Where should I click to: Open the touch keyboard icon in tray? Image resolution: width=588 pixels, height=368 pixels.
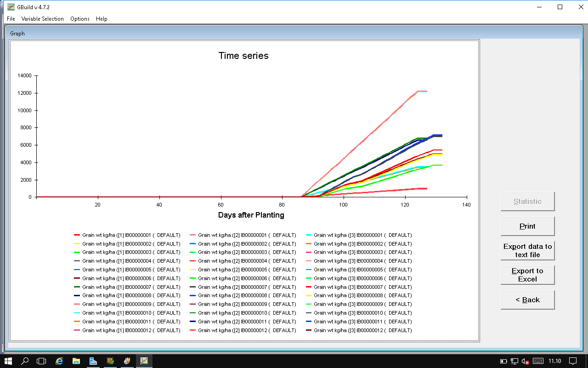point(538,361)
